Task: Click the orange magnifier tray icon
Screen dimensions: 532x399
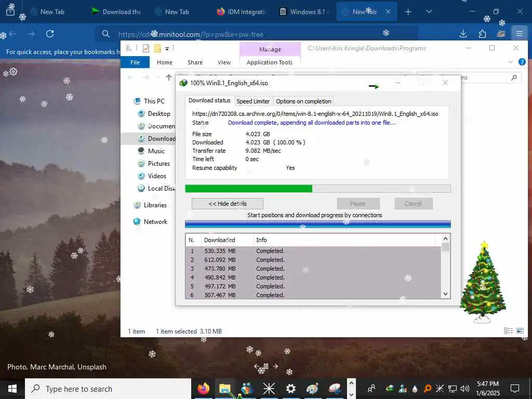Action: 428,389
